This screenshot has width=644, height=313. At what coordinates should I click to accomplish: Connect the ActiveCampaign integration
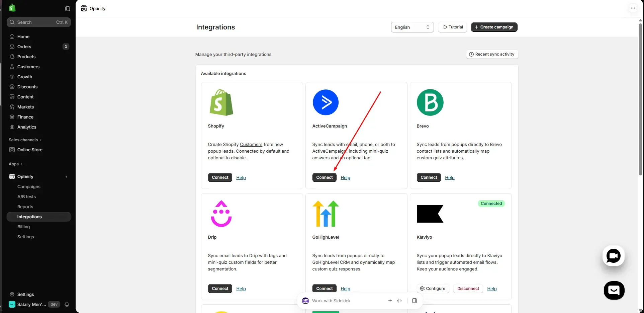[325, 177]
